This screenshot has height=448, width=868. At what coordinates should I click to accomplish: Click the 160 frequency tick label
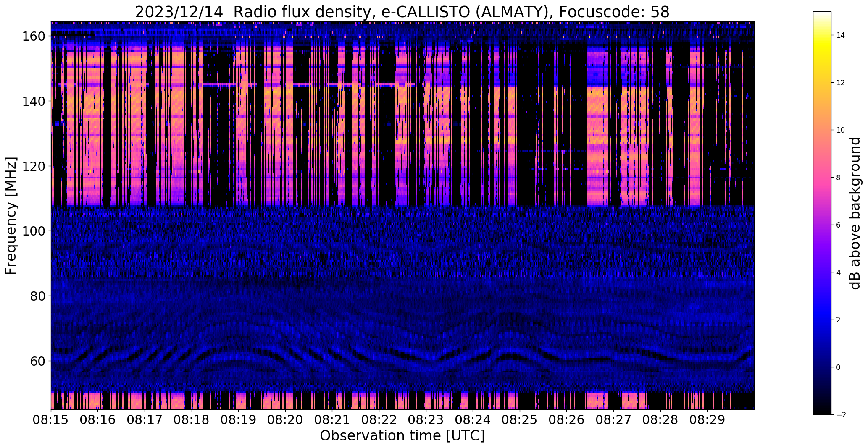34,37
